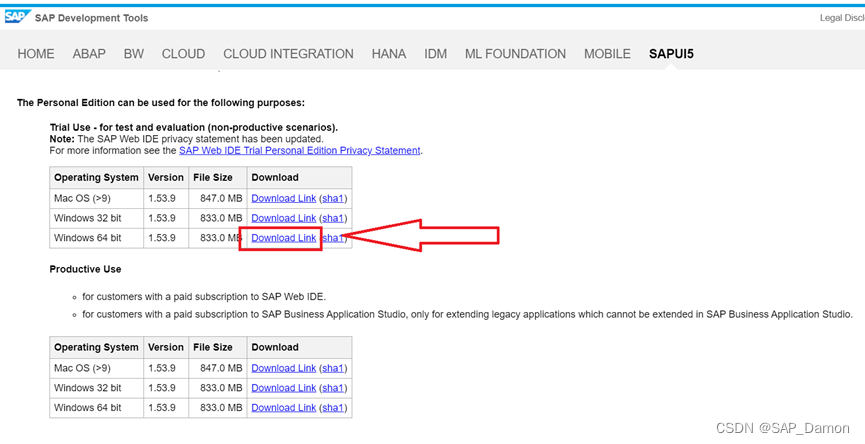Click Productive Mac OS Download Link
Image resolution: width=865 pixels, height=444 pixels.
tap(284, 368)
